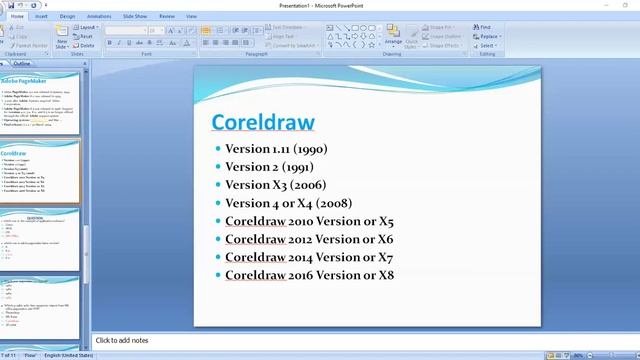The height and width of the screenshot is (360, 640).
Task: Open the Slide Show ribbon tab
Action: click(135, 16)
